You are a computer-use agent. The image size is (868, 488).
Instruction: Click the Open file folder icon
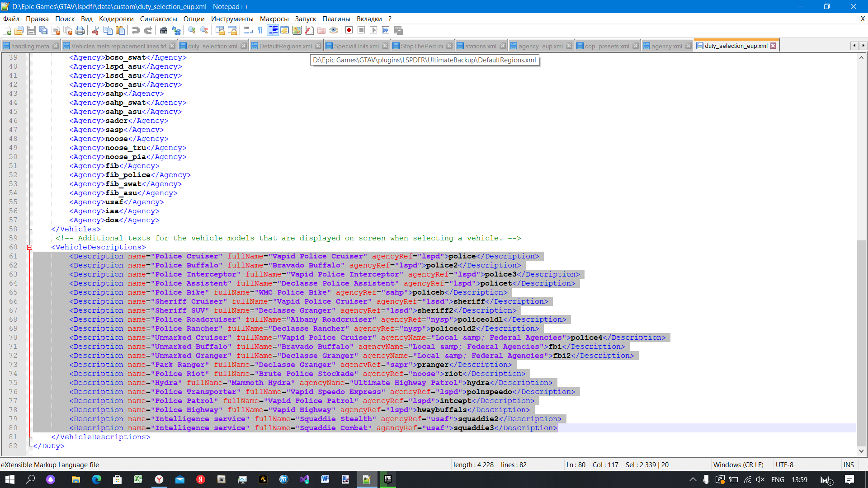[19, 30]
